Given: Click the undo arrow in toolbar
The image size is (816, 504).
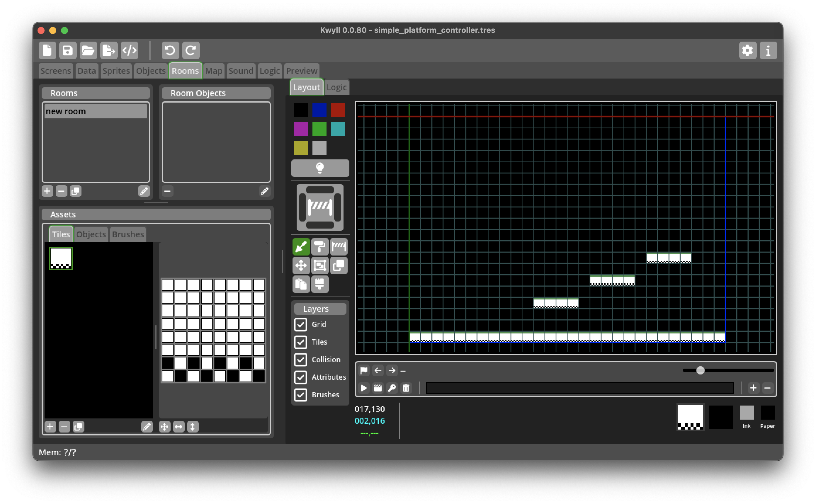Looking at the screenshot, I should [x=170, y=51].
